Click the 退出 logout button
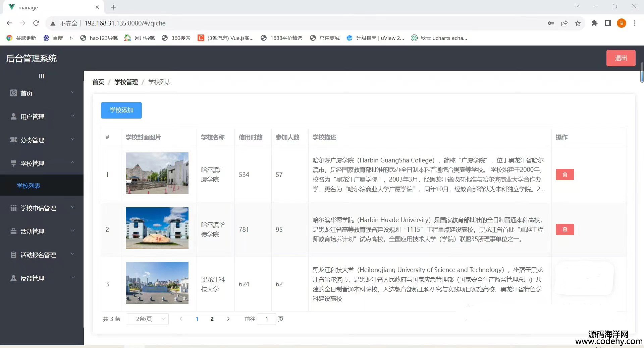This screenshot has height=348, width=644. 621,58
